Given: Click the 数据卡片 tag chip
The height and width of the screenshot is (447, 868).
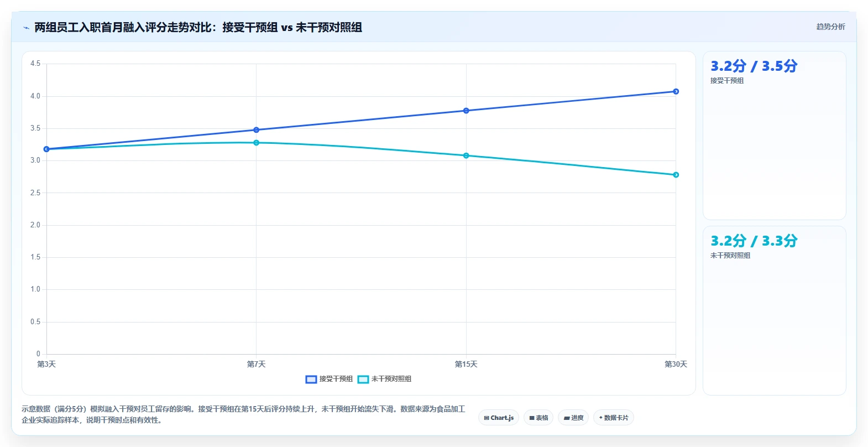Looking at the screenshot, I should 614,418.
